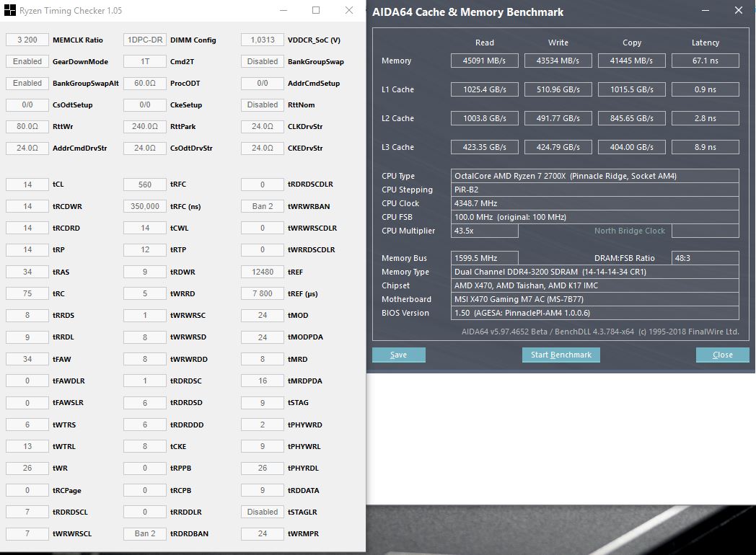This screenshot has height=555, width=756.
Task: Click the GearDownMode Enabled value
Action: coord(27,62)
